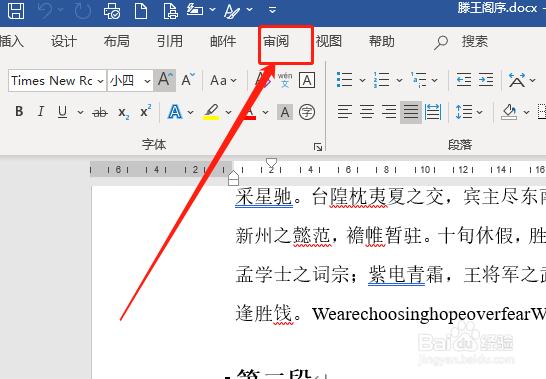Apply numbered list formatting
The width and height of the screenshot is (546, 379).
(x=381, y=80)
